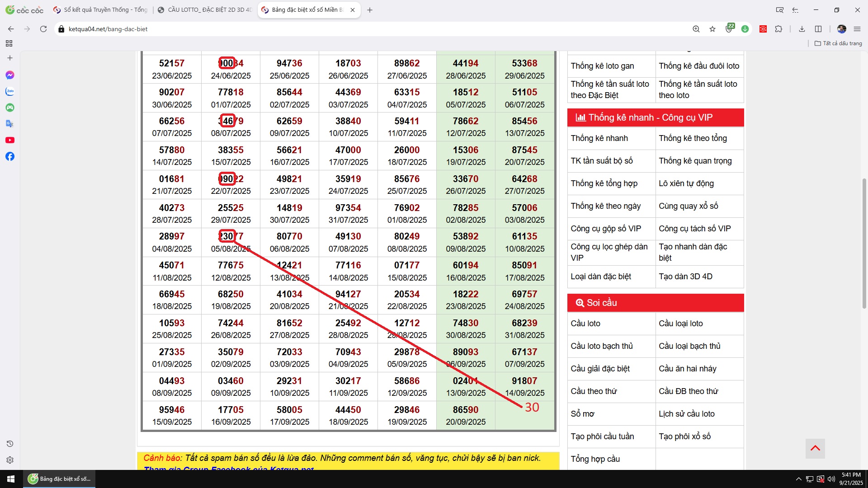
Task: Open the YouTube sidebar icon
Action: pos(10,140)
